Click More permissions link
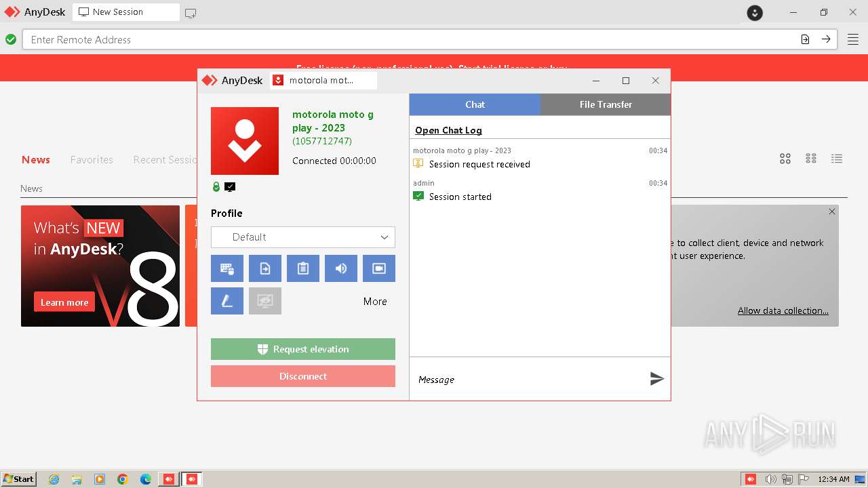Viewport: 868px width, 488px height. point(375,302)
